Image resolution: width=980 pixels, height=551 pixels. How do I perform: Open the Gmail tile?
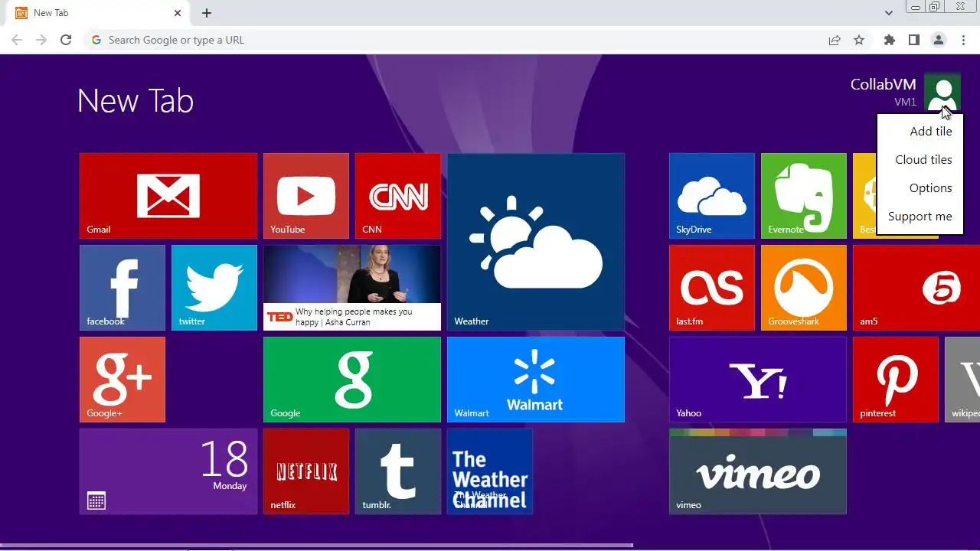[x=168, y=196]
